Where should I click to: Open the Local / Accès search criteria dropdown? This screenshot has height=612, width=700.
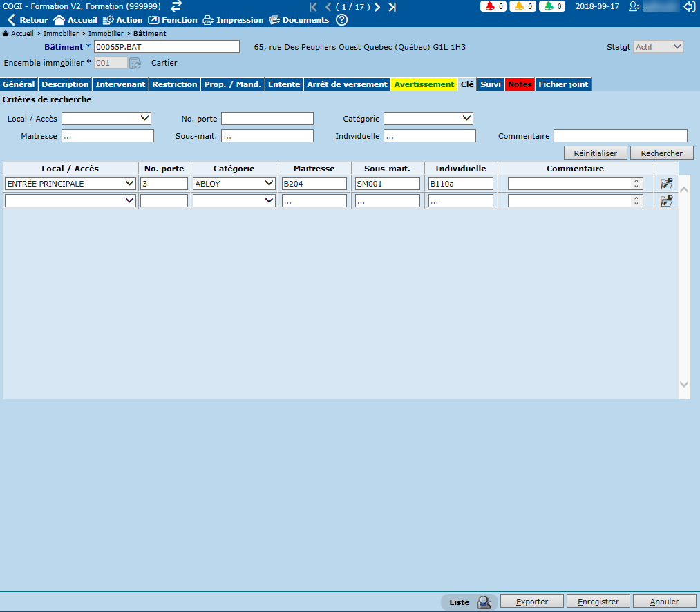pyautogui.click(x=106, y=119)
